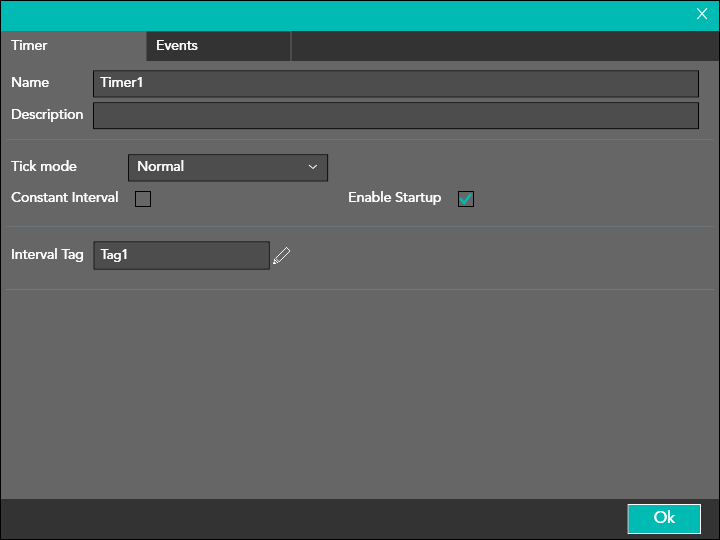
Task: Enable the Constant Interval checkbox
Action: pos(143,198)
